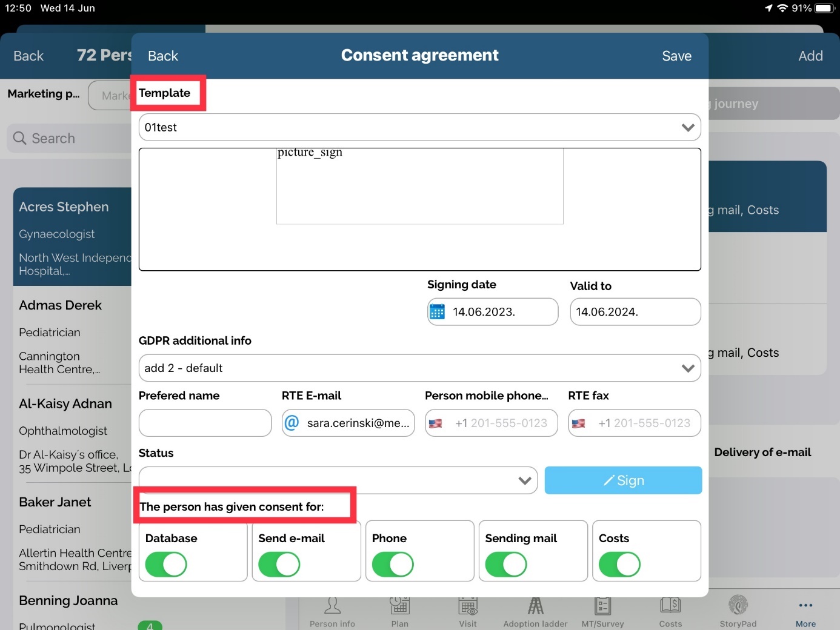This screenshot has width=840, height=630.
Task: Click the blue Sign button
Action: click(x=623, y=480)
